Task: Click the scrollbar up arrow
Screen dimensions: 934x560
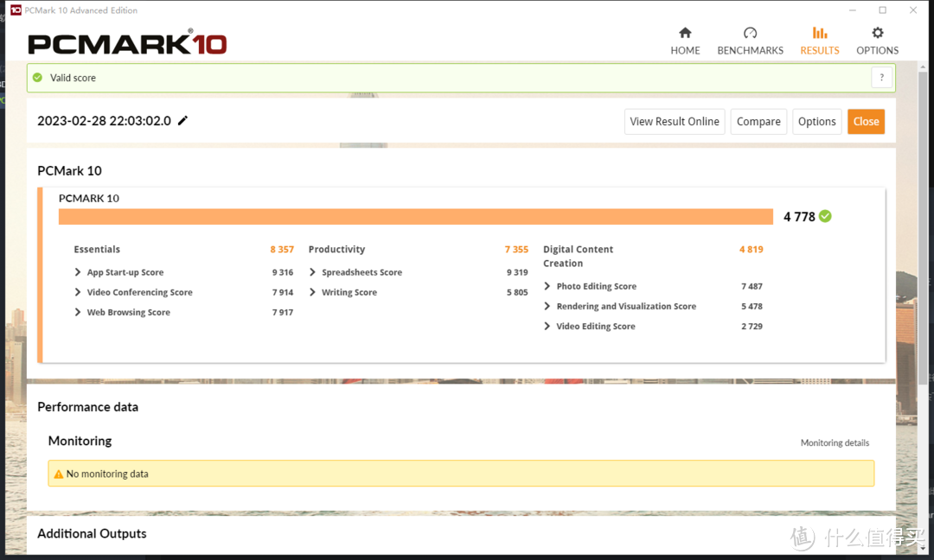Action: click(x=924, y=66)
